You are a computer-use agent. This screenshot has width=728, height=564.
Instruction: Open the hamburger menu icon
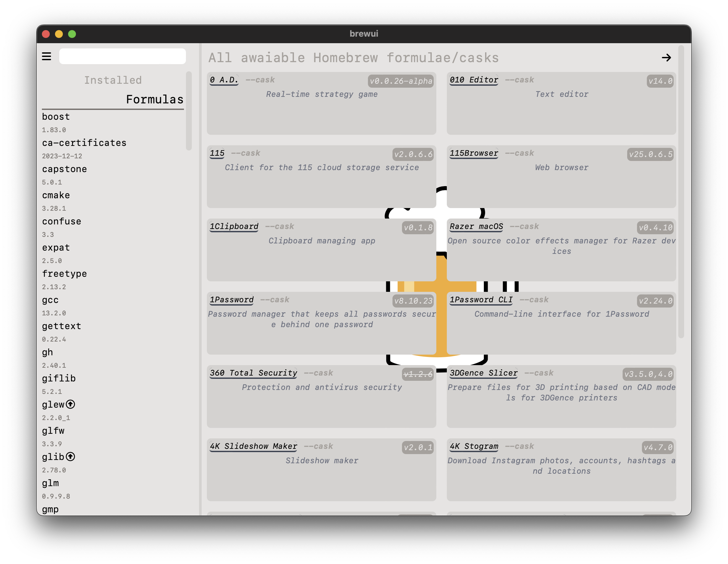click(46, 56)
